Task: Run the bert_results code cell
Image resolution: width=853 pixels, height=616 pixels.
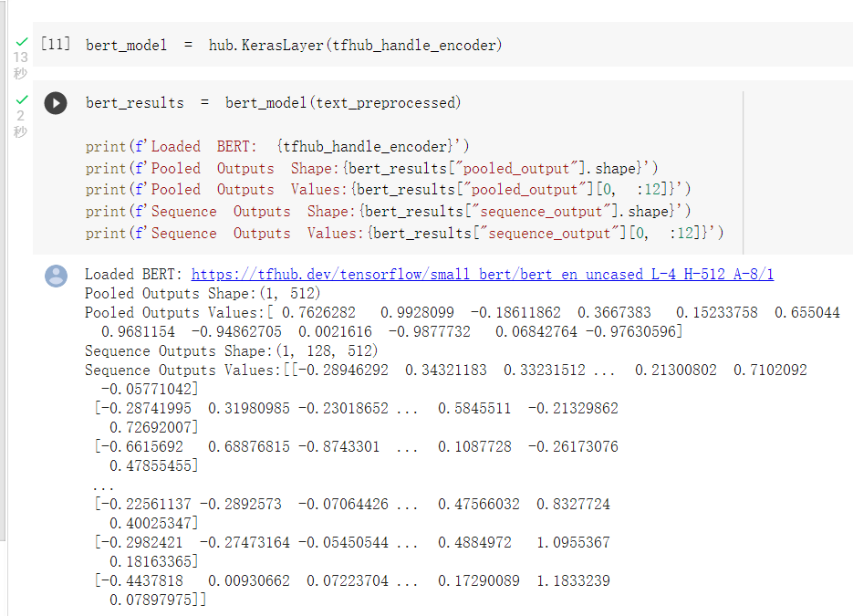Action: (56, 103)
